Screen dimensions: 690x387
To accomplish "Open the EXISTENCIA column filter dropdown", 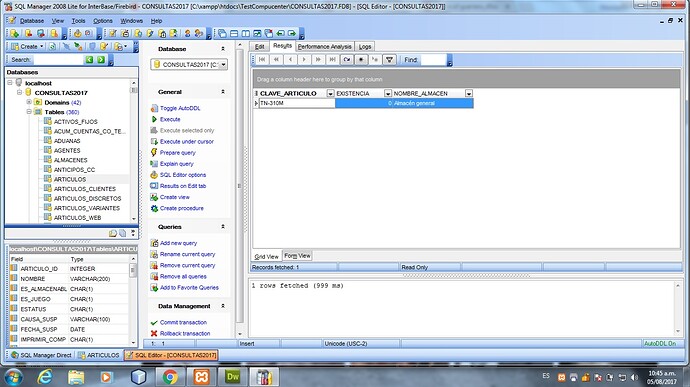I will pyautogui.click(x=388, y=93).
